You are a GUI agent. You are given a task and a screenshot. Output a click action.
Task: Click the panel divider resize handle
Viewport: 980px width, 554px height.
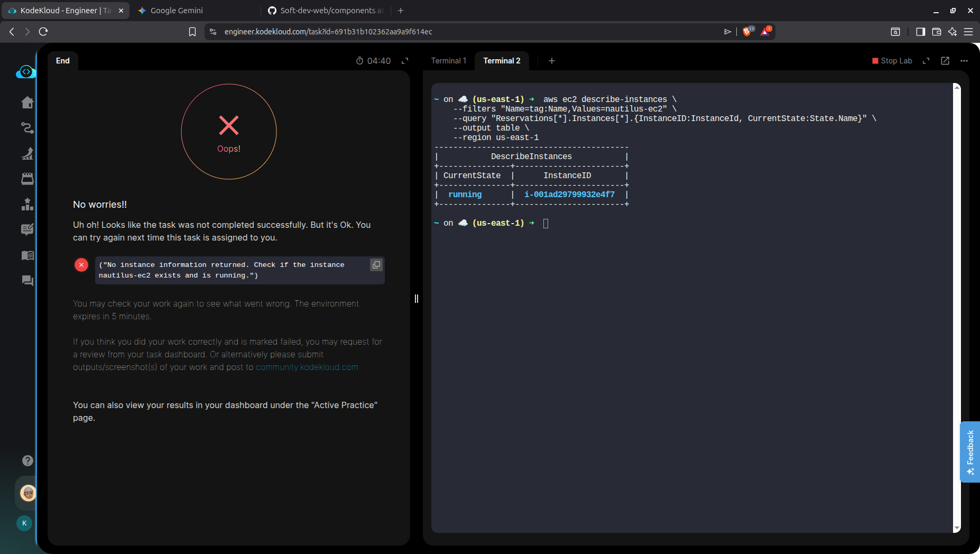pos(417,299)
